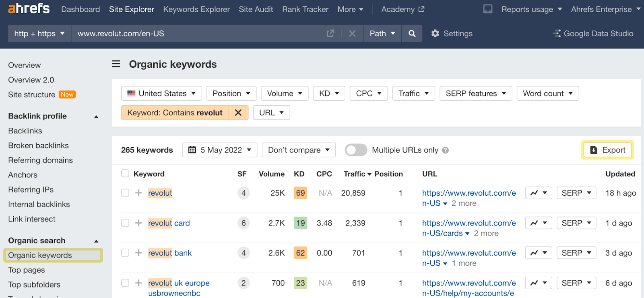Clear the URL with the X icon
Screen dimensions: 644x298
click(352, 33)
